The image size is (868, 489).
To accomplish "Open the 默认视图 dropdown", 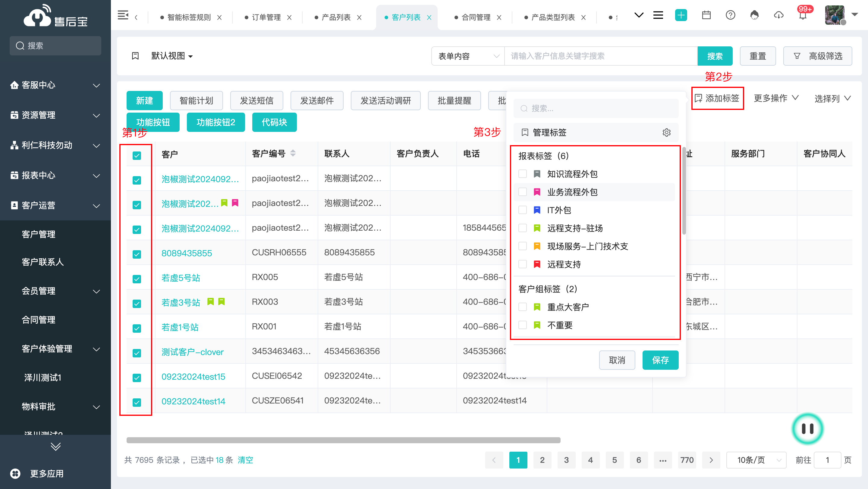I will point(172,56).
